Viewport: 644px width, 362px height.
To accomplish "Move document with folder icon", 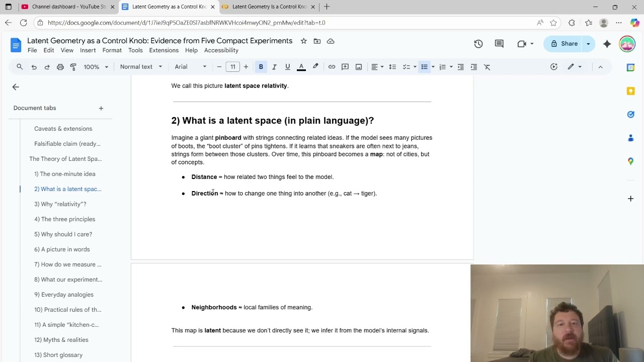I will 317,41.
